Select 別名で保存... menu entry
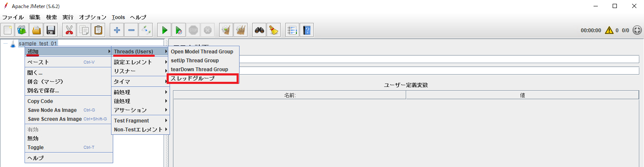 click(69, 90)
